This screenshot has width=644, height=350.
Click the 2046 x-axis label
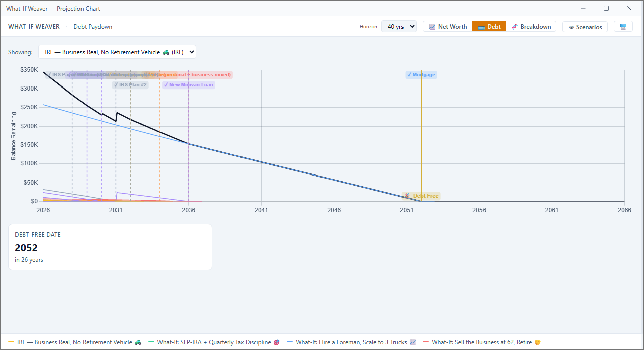pos(334,210)
